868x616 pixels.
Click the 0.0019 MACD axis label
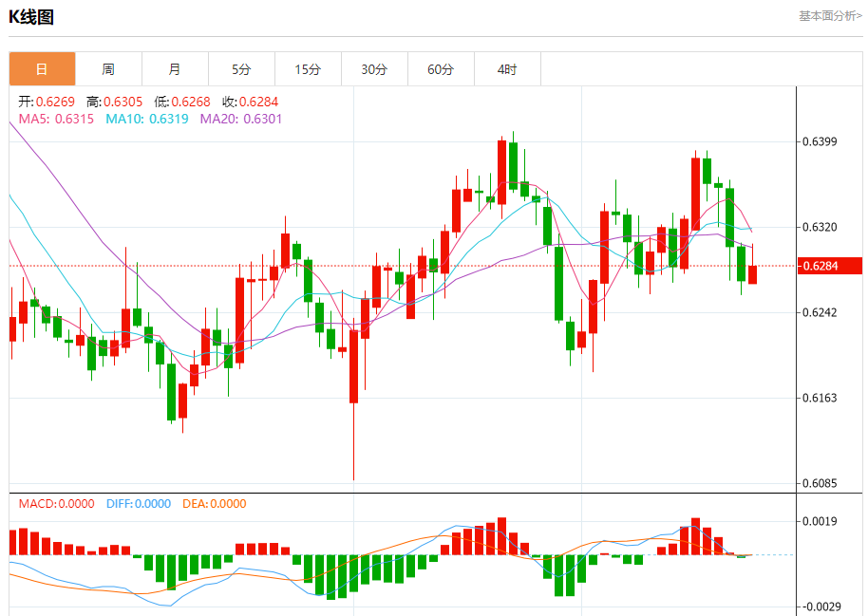[820, 521]
